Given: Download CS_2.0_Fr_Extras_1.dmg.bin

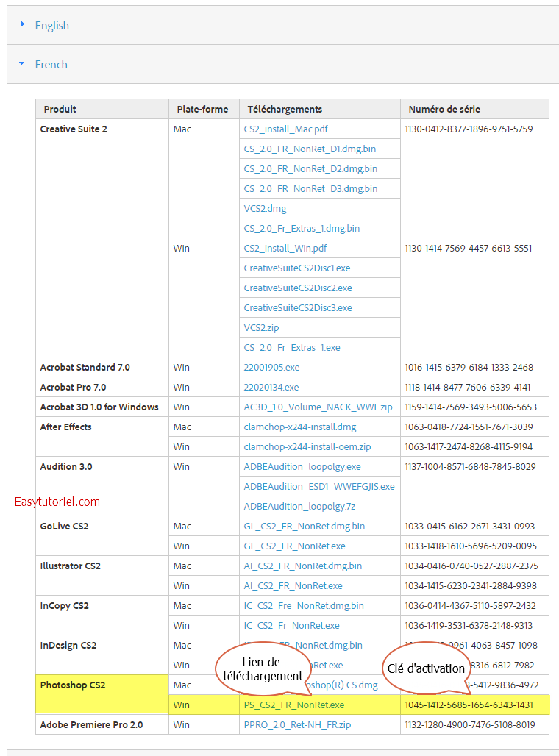Looking at the screenshot, I should (302, 229).
